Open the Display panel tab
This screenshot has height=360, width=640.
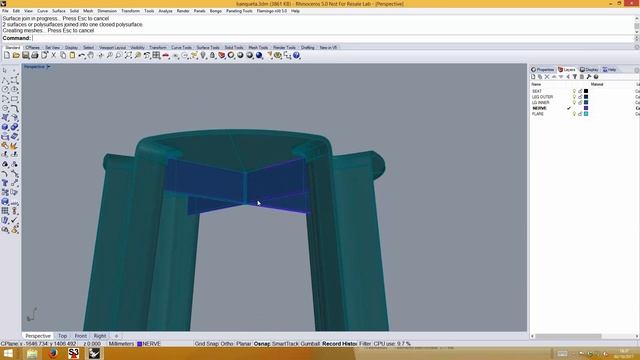(589, 70)
